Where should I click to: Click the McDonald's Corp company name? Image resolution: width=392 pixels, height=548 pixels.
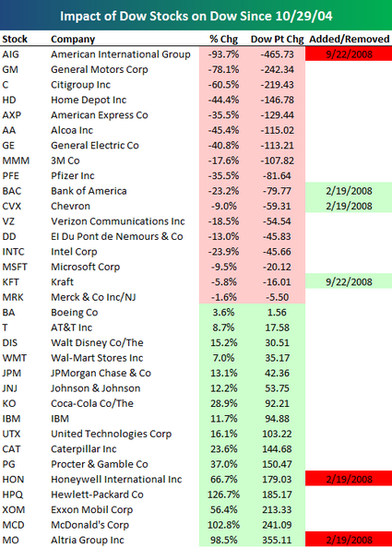click(89, 525)
